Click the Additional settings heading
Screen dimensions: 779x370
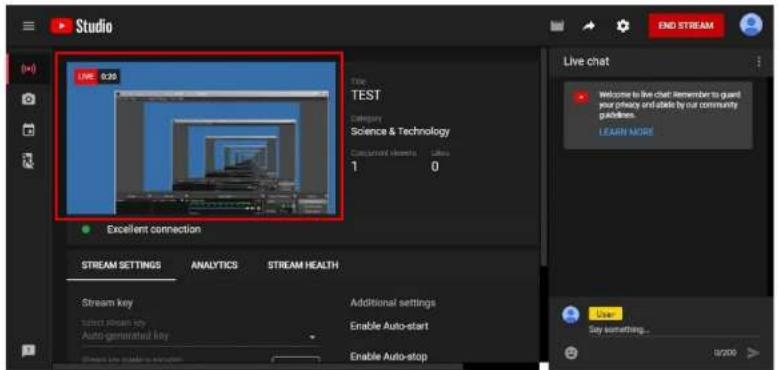pos(393,302)
